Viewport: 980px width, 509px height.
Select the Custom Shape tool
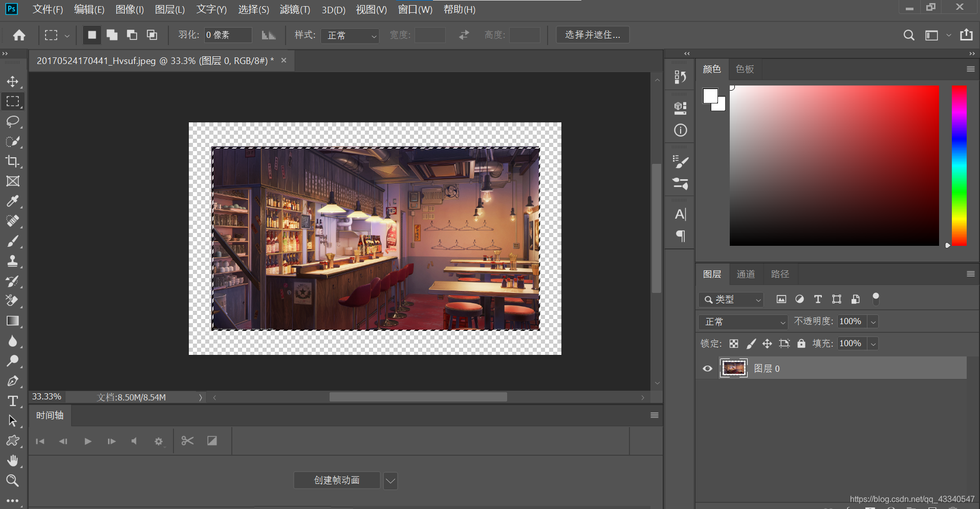(13, 441)
